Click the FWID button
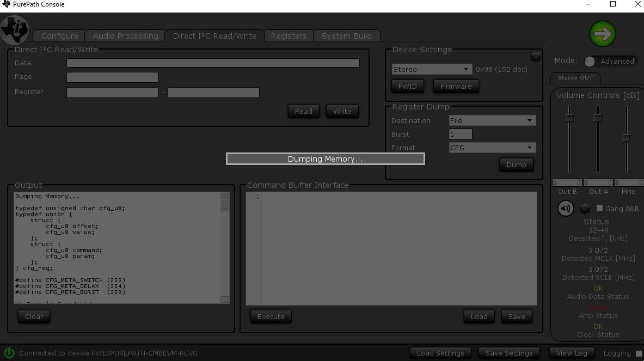644x361 pixels. click(x=407, y=86)
